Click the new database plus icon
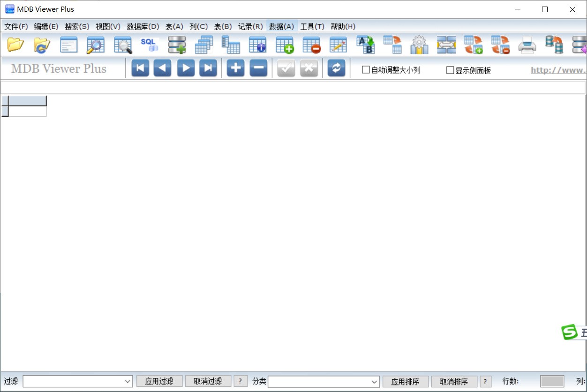Image resolution: width=587 pixels, height=392 pixels. tap(177, 45)
